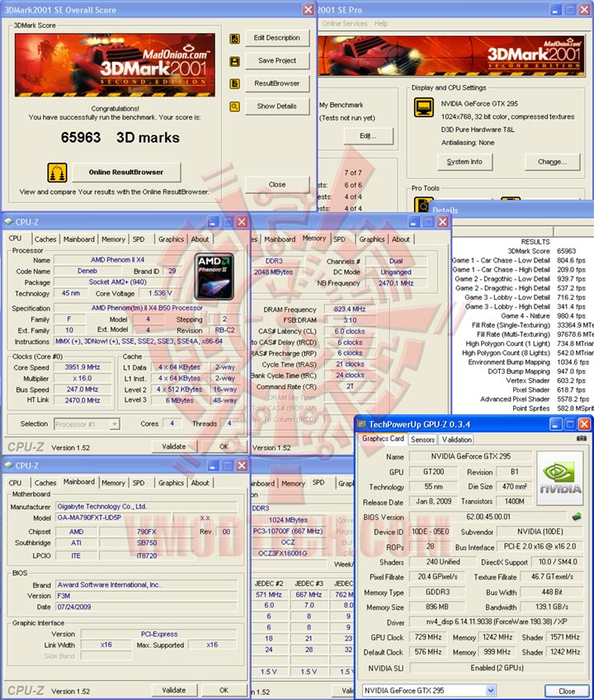594x700 pixels.
Task: Click the NVIDIA logo in GPU-Z
Action: [x=560, y=478]
